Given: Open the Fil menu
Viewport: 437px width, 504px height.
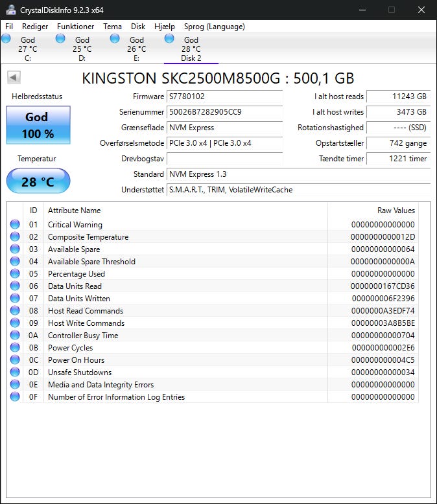Looking at the screenshot, I should pos(9,27).
